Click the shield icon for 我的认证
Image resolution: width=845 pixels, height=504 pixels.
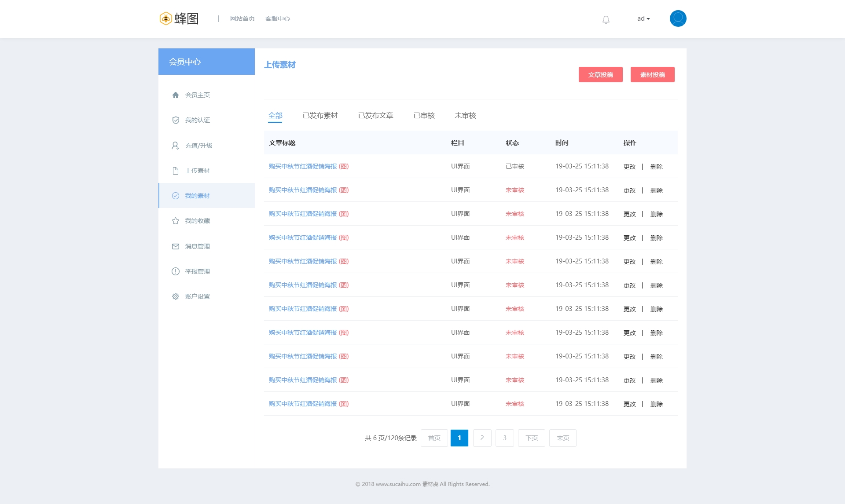pos(176,120)
